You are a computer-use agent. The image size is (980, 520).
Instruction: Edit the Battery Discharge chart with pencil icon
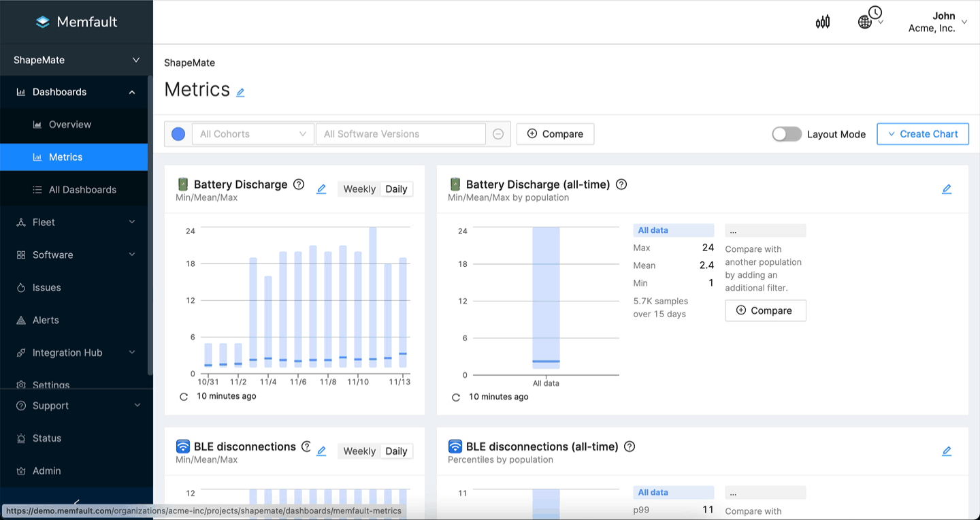tap(321, 189)
